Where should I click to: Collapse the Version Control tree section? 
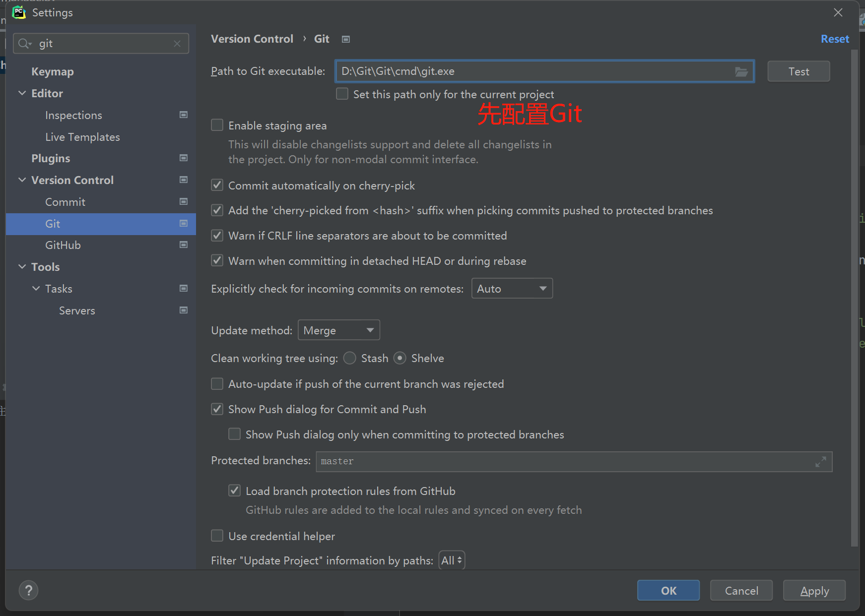pyautogui.click(x=22, y=180)
